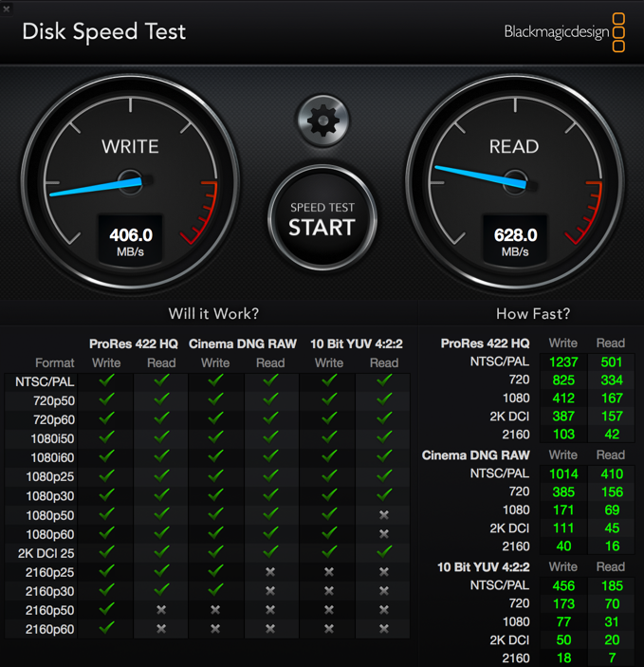
Task: Select the 2160p60 format row label
Action: coord(49,630)
